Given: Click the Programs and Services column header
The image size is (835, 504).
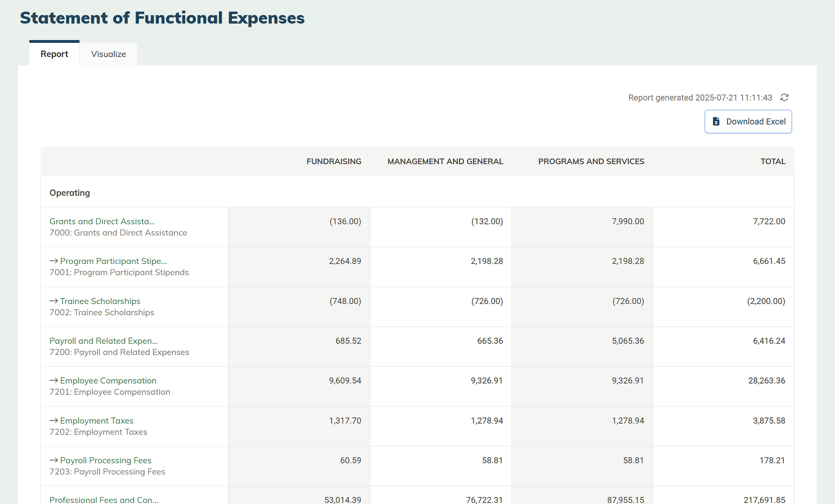Looking at the screenshot, I should [x=591, y=162].
